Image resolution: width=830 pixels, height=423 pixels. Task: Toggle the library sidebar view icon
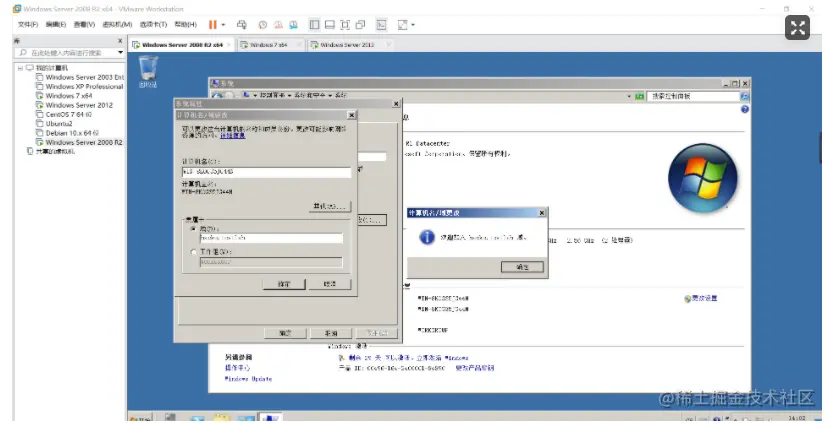coord(314,24)
